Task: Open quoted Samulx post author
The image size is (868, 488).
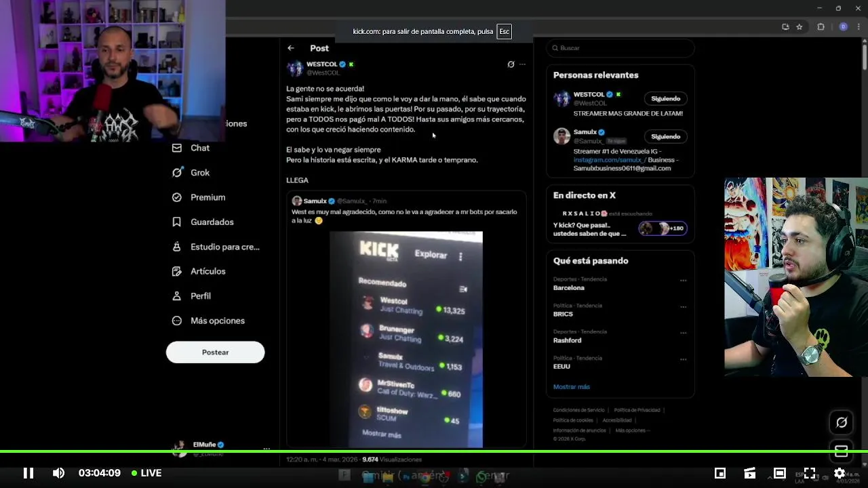Action: click(315, 201)
